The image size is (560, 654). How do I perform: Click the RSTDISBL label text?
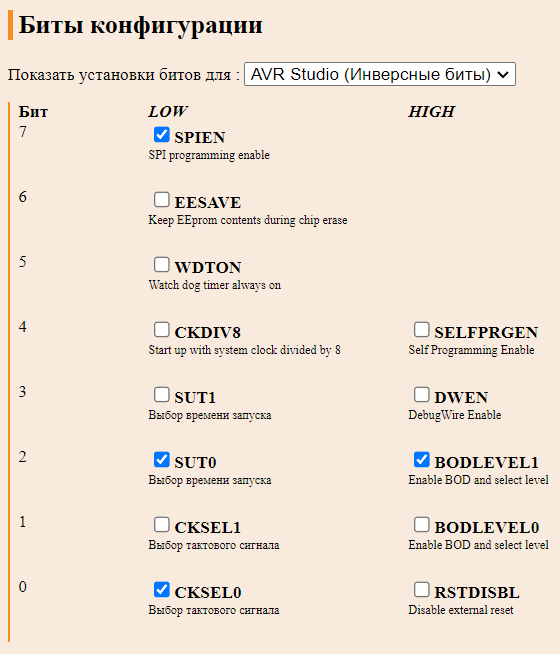(x=477, y=593)
